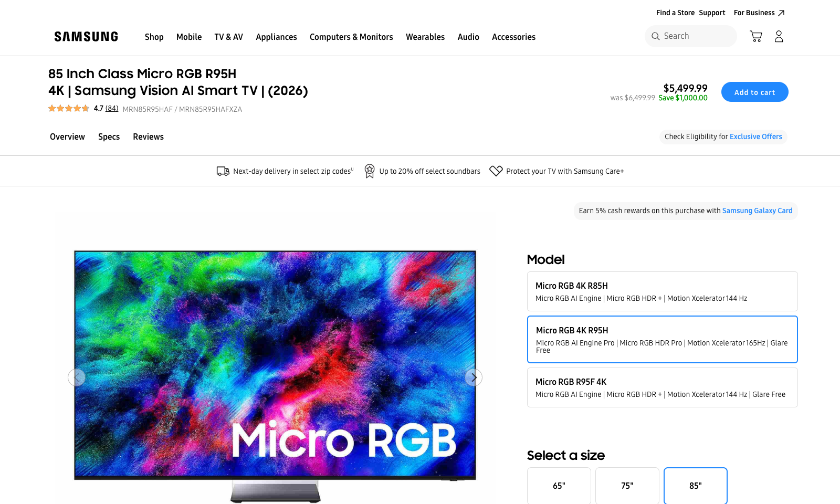Open the Computers & Monitors menu
Image resolution: width=840 pixels, height=504 pixels.
click(x=351, y=37)
